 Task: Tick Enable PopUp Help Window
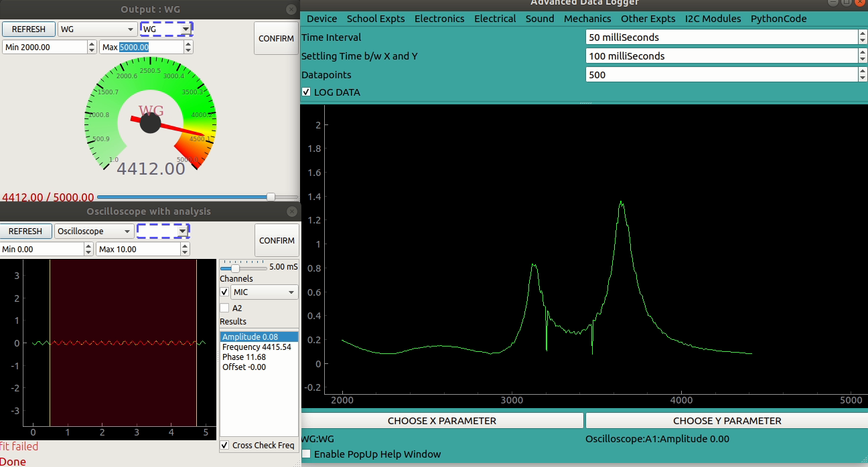click(306, 454)
